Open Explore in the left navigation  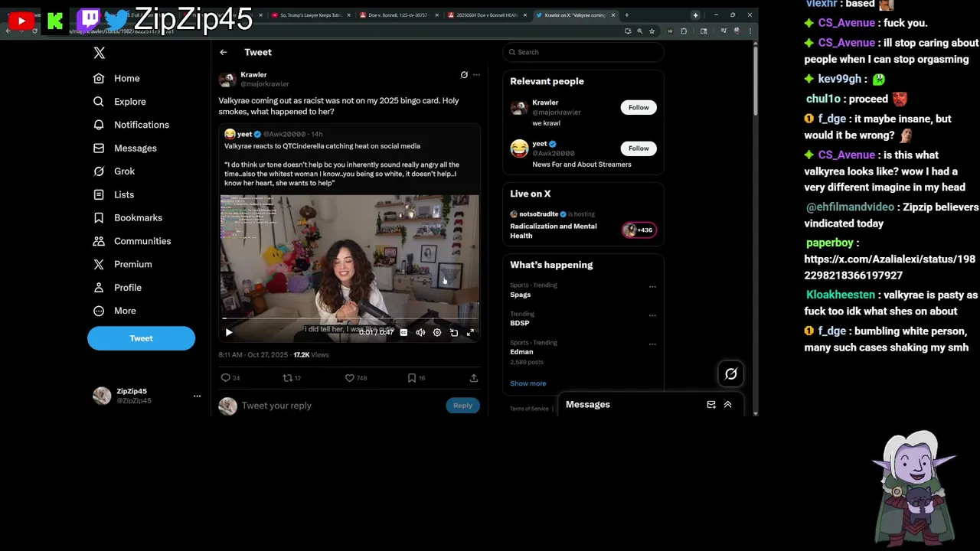click(x=119, y=101)
